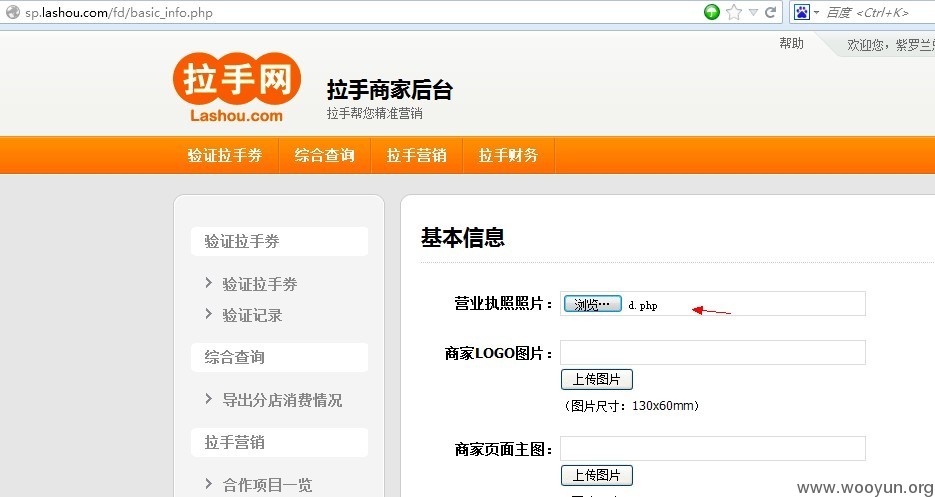
Task: Open the 帮助 help link
Action: (791, 43)
